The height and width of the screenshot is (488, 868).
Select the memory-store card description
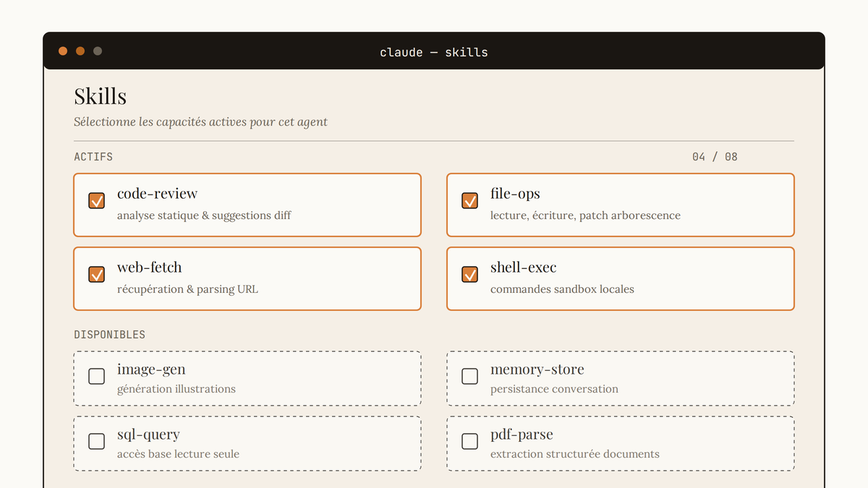pyautogui.click(x=554, y=389)
